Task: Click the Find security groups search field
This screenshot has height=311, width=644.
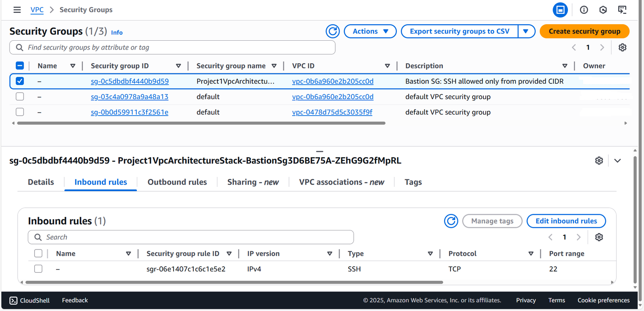Action: click(x=177, y=48)
